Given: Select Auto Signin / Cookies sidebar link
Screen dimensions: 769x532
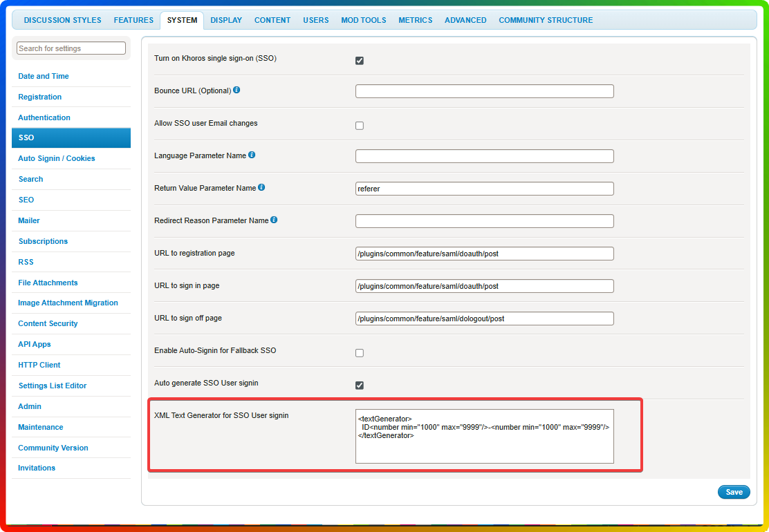Looking at the screenshot, I should 57,158.
